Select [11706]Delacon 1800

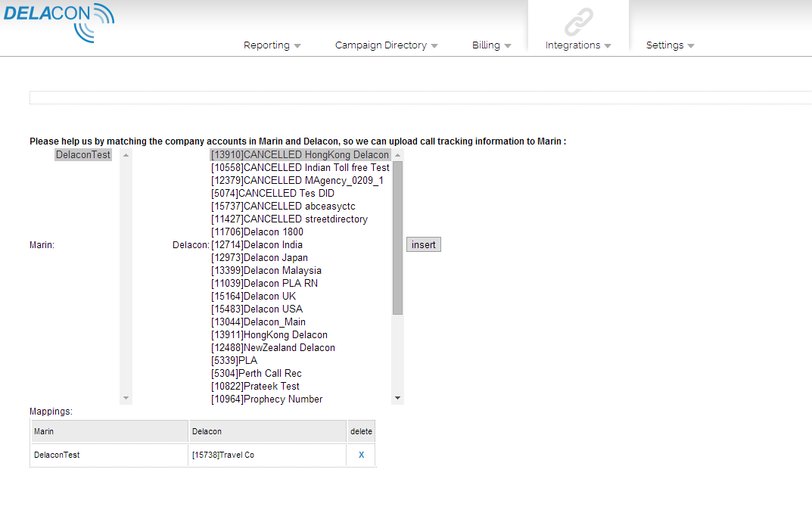click(300, 232)
